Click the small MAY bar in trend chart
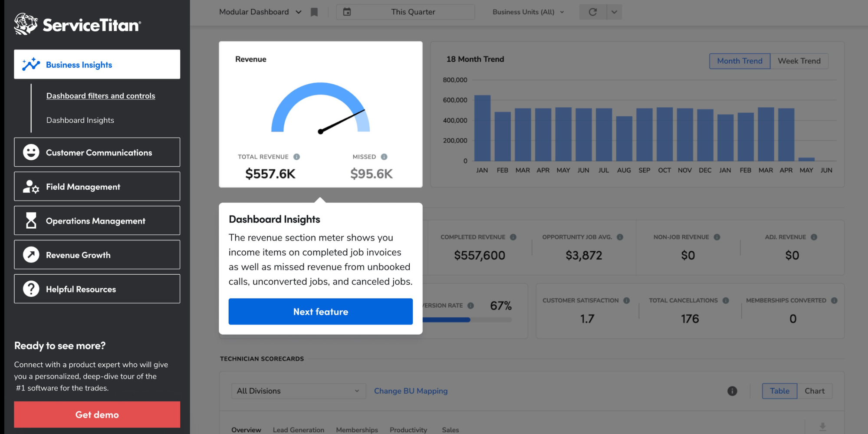The width and height of the screenshot is (868, 434). [806, 159]
